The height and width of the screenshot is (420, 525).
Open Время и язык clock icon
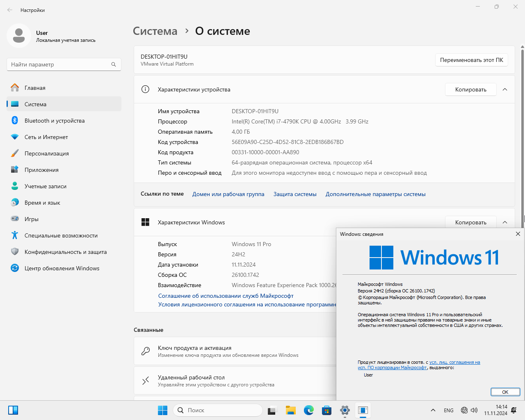pyautogui.click(x=15, y=203)
